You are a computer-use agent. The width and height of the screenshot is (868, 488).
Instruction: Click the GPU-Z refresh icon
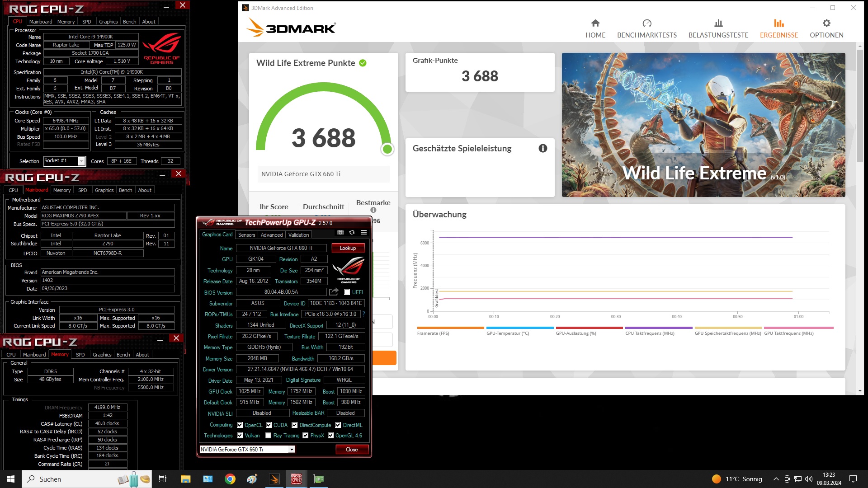352,232
